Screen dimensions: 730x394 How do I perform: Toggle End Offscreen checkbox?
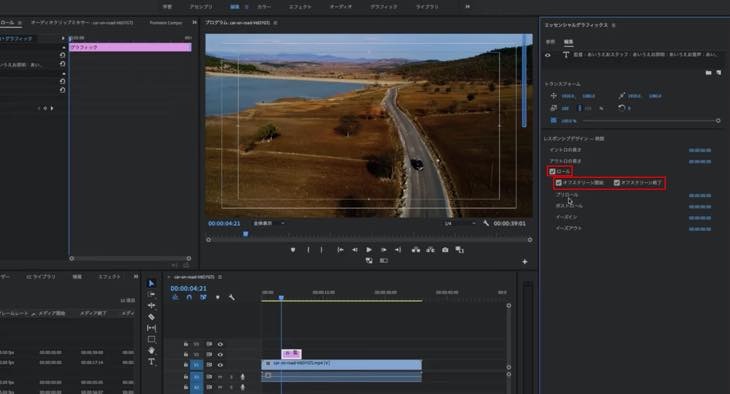(x=617, y=183)
